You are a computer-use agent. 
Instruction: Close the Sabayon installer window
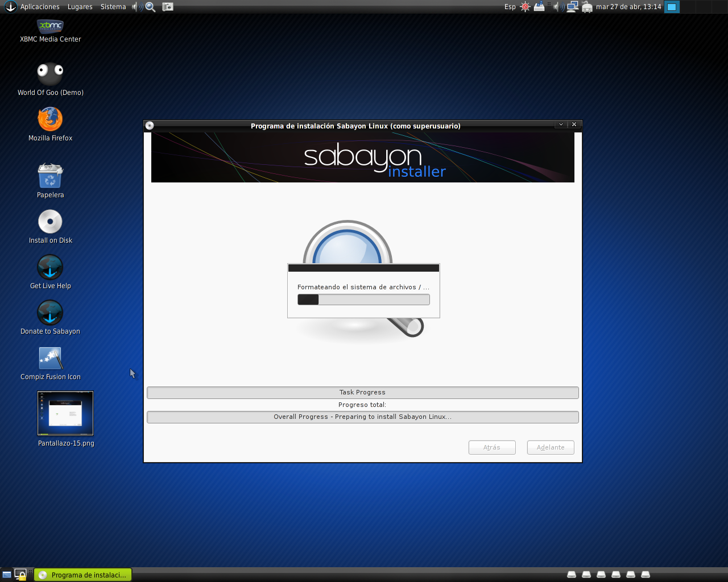click(x=574, y=124)
